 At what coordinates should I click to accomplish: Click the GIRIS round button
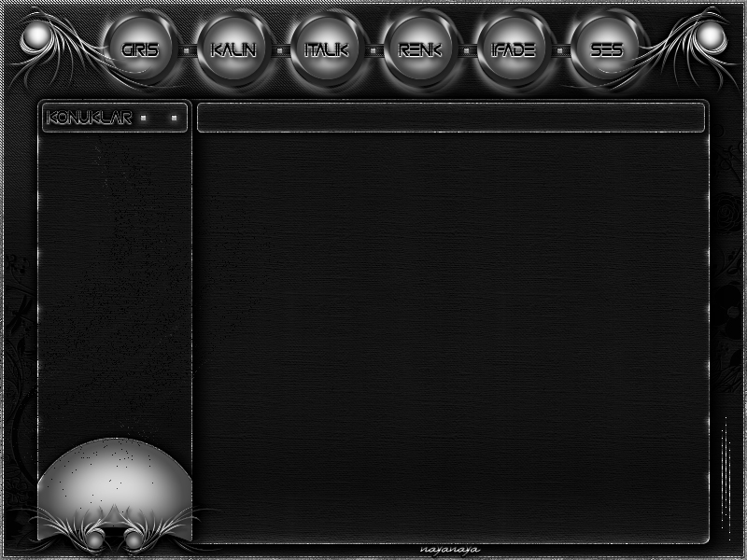[140, 50]
